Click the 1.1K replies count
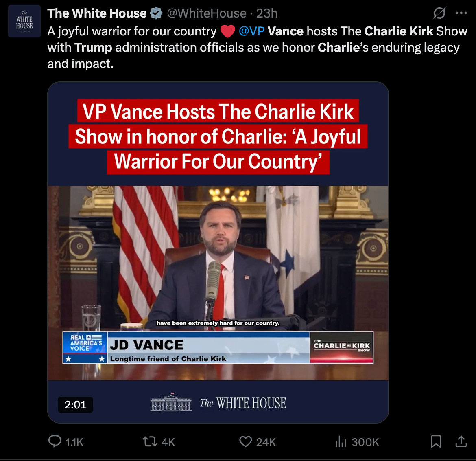Image resolution: width=476 pixels, height=461 pixels. (x=74, y=442)
